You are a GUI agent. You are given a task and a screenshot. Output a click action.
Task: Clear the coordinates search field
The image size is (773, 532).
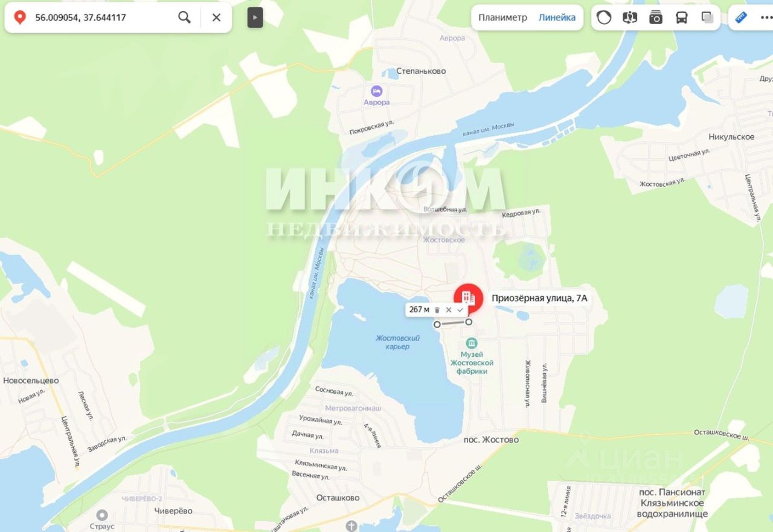click(216, 17)
